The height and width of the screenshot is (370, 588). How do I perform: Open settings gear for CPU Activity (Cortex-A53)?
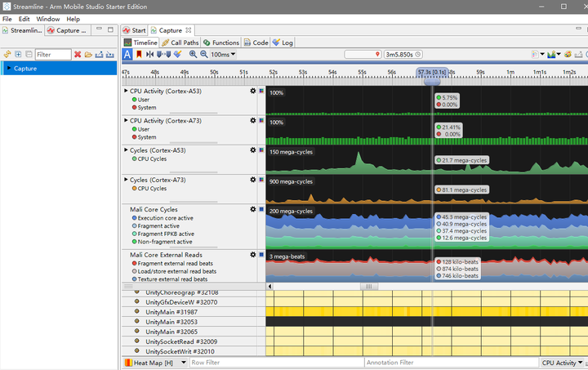pyautogui.click(x=253, y=91)
